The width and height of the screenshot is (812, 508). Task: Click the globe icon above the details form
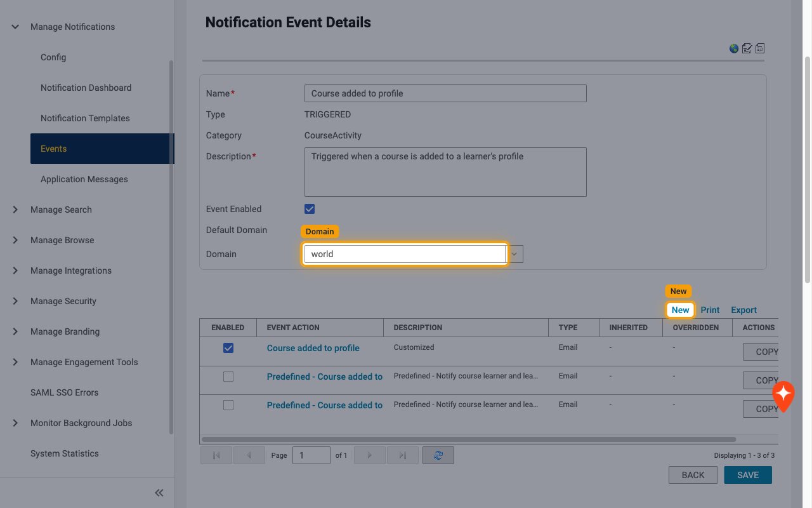tap(734, 48)
